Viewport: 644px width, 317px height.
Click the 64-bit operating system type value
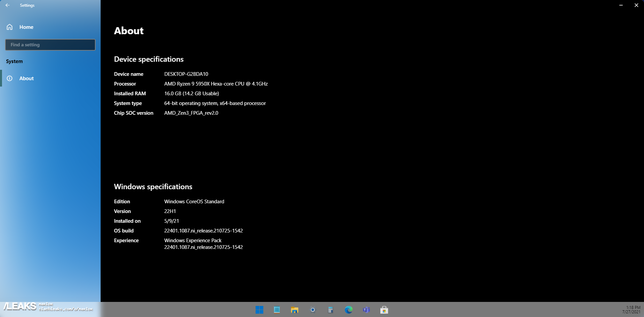215,103
